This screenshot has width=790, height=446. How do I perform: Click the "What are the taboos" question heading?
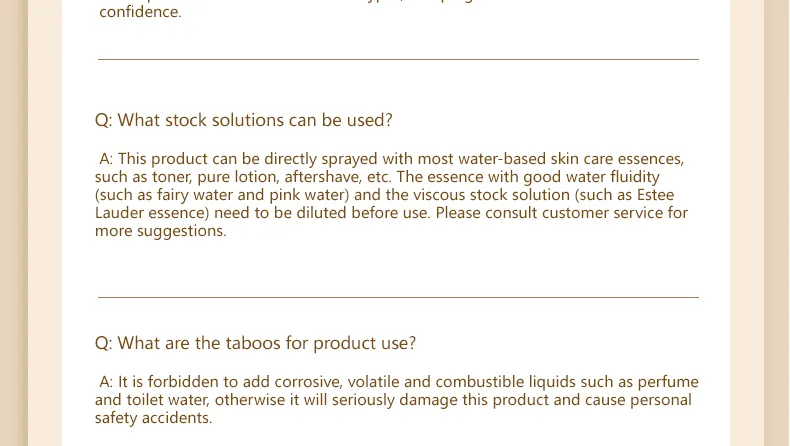[x=255, y=343]
